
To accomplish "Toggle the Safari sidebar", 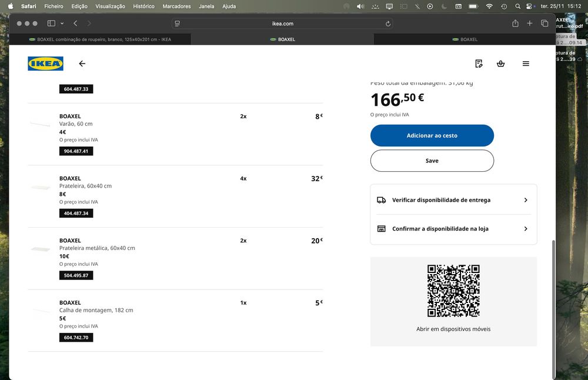I will point(51,24).
